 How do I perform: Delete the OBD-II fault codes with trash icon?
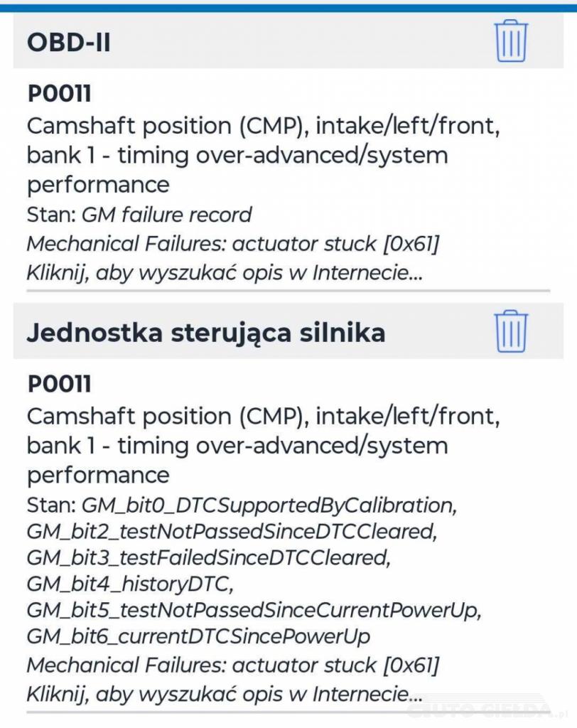[x=511, y=41]
